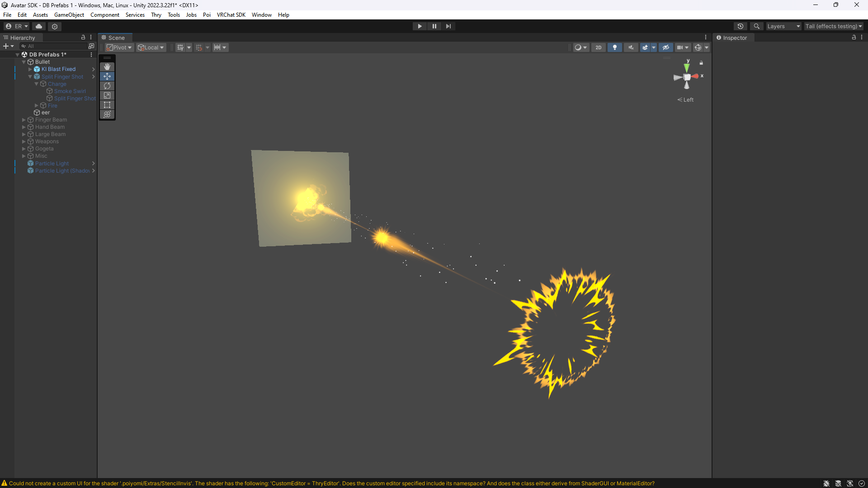The image size is (868, 488).
Task: Select KI Blast Fixed in hierarchy
Action: pyautogui.click(x=58, y=69)
